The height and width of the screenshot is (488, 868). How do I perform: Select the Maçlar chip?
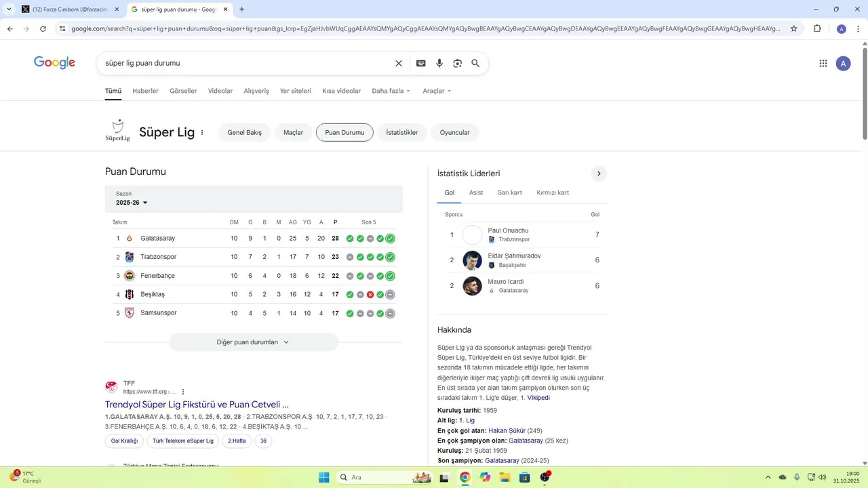pyautogui.click(x=293, y=132)
